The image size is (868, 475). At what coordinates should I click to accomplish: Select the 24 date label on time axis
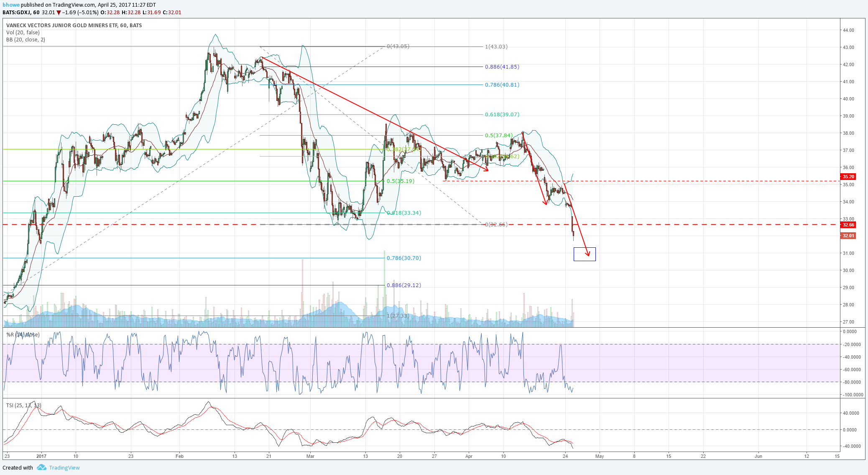(x=565, y=457)
